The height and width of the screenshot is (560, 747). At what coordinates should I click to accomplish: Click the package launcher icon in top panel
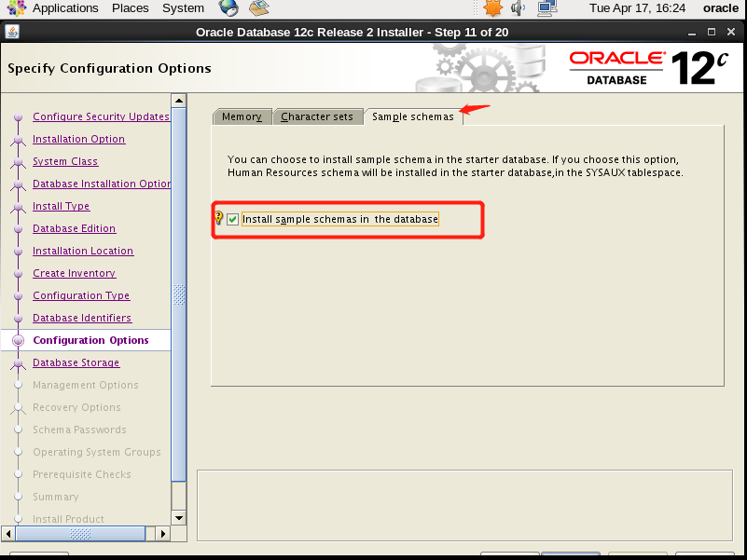(x=259, y=8)
